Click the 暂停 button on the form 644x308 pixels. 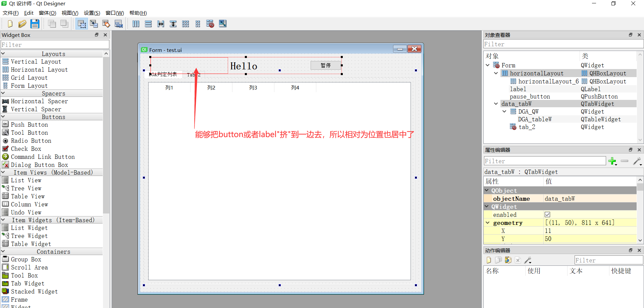[x=326, y=65]
